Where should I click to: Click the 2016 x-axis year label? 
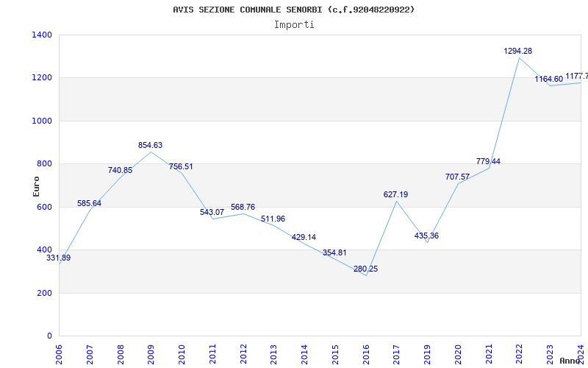click(x=366, y=355)
